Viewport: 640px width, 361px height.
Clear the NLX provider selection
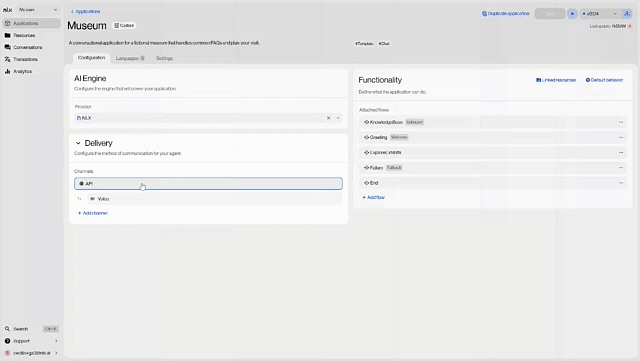(328, 118)
